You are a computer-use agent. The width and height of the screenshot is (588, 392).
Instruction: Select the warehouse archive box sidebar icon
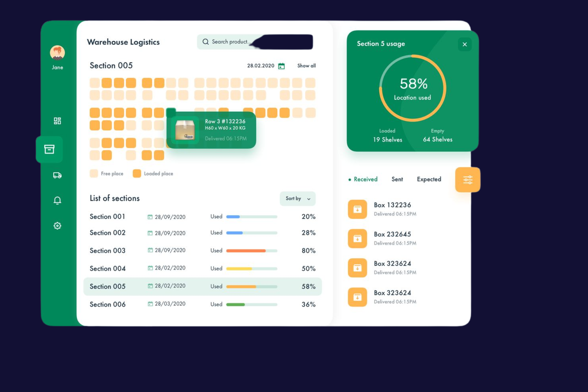(x=49, y=149)
